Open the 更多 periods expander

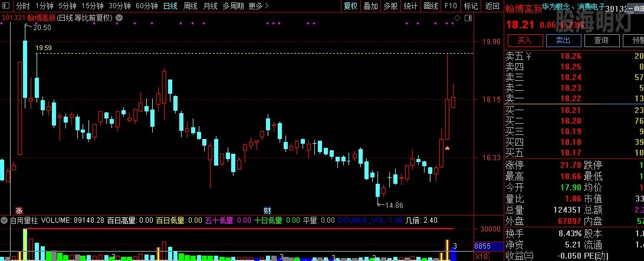[x=256, y=6]
